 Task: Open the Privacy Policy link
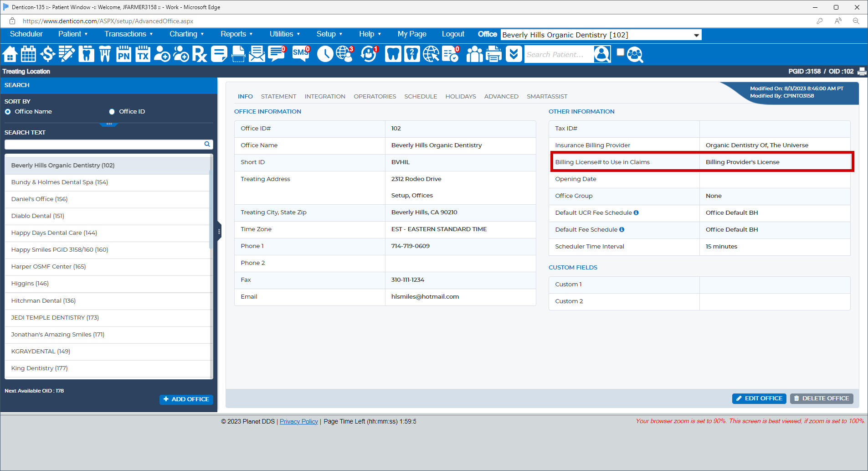point(298,421)
